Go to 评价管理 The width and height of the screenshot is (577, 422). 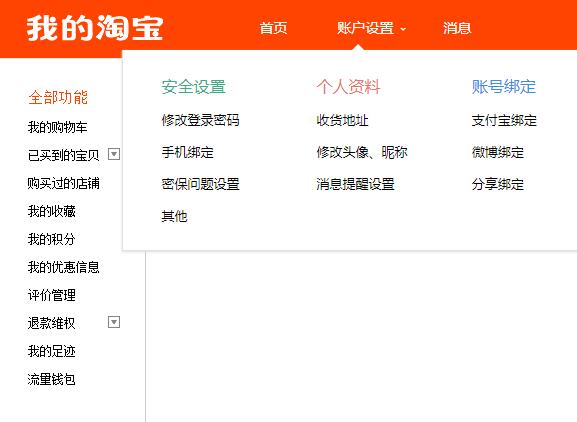pyautogui.click(x=52, y=295)
